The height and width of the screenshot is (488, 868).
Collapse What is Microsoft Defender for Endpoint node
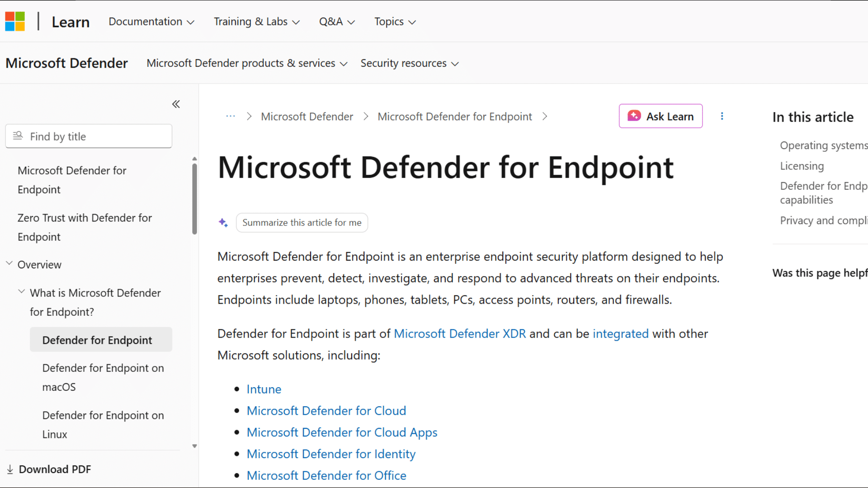click(21, 292)
